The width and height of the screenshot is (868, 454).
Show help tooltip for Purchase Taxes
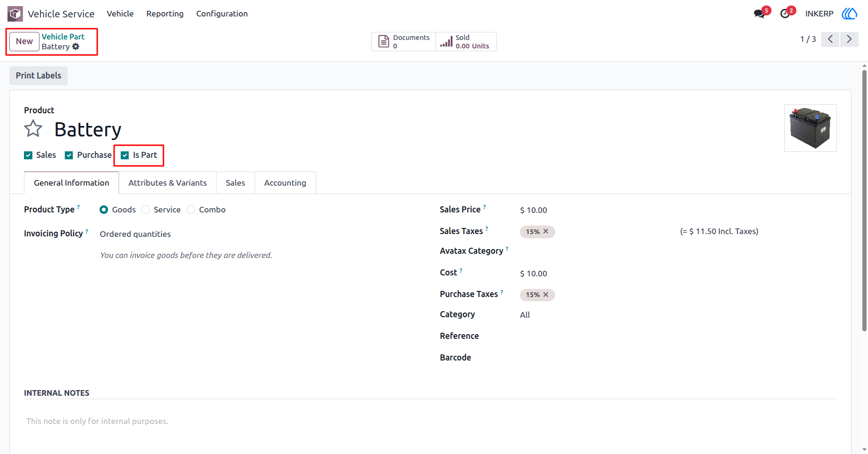(502, 291)
